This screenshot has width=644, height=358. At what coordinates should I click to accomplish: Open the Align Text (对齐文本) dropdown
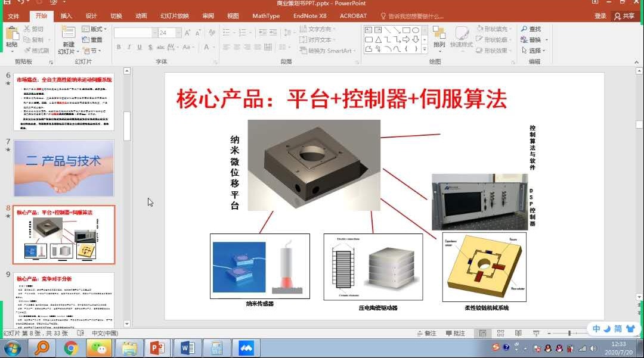pyautogui.click(x=317, y=40)
